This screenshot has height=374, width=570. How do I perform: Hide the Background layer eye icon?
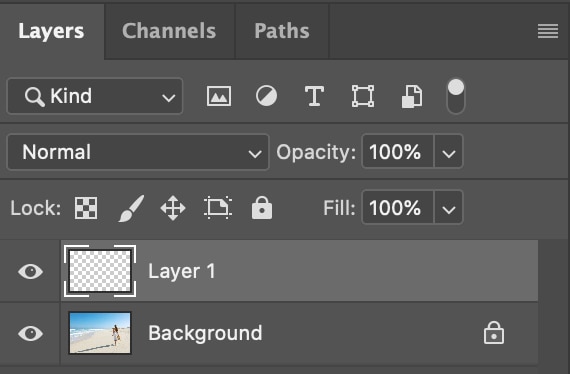click(31, 333)
